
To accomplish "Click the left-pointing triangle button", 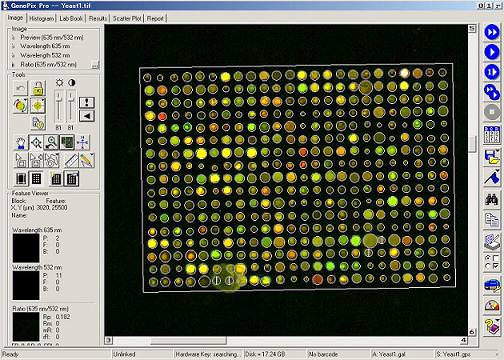I will pyautogui.click(x=87, y=116).
